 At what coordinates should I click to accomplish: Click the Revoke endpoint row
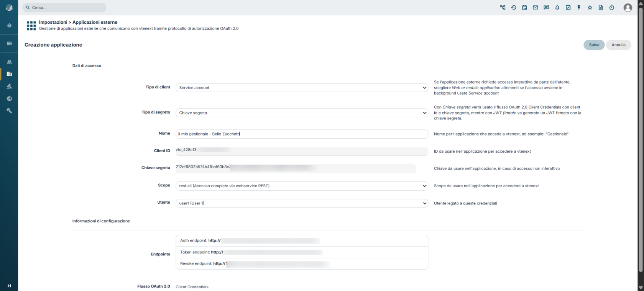302,263
